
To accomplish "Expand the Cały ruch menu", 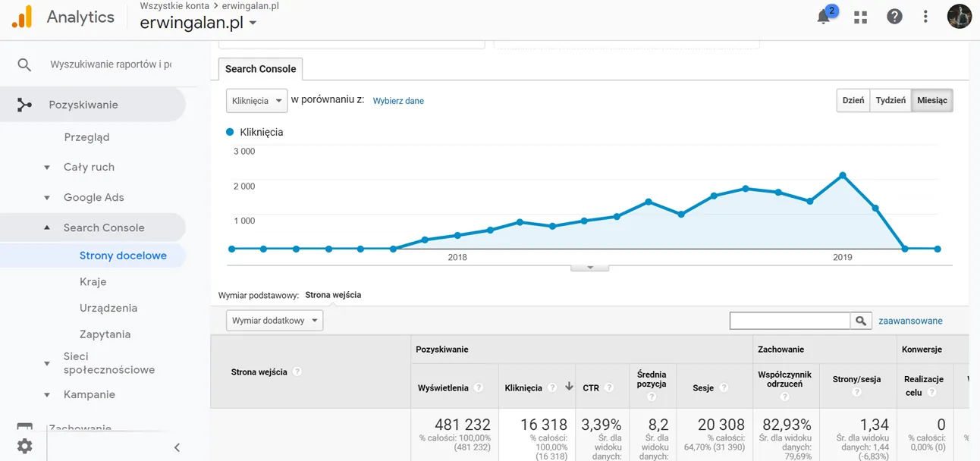I will pyautogui.click(x=47, y=168).
